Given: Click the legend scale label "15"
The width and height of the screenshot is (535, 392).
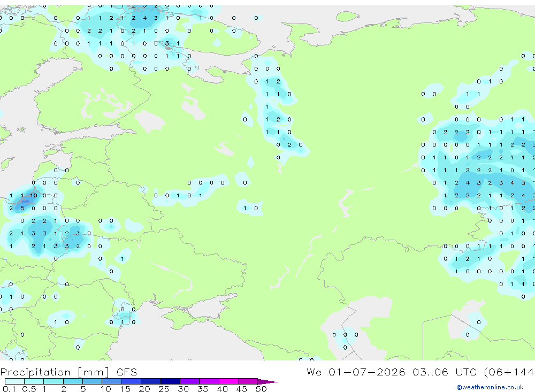Looking at the screenshot, I should (125, 389).
